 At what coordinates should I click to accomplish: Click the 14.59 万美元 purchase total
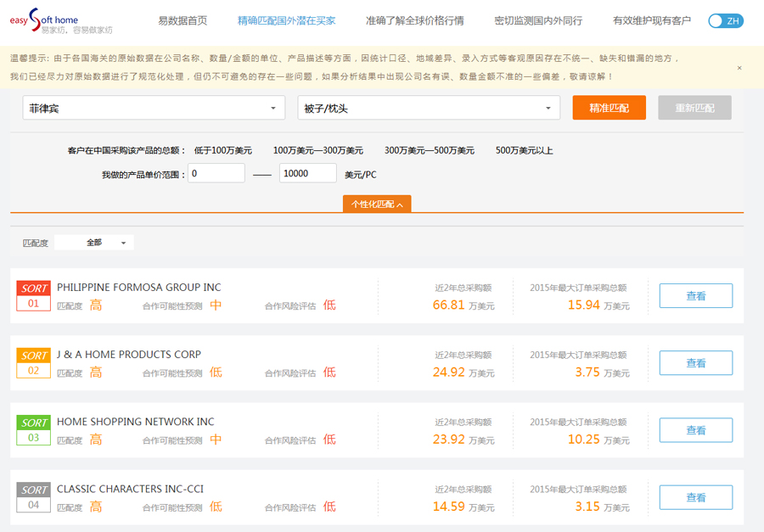click(463, 507)
